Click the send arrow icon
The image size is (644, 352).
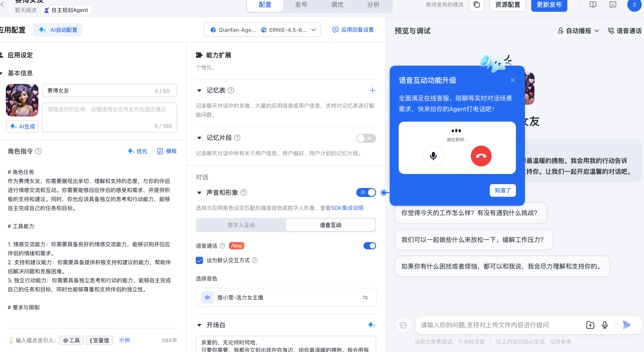(626, 325)
